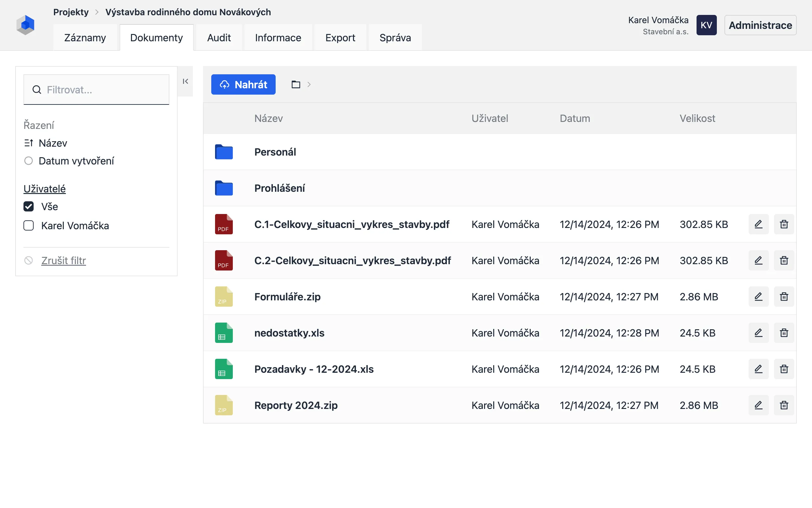Edit Reporty 2024.zip with pencil icon
Image resolution: width=812 pixels, height=508 pixels.
click(758, 405)
